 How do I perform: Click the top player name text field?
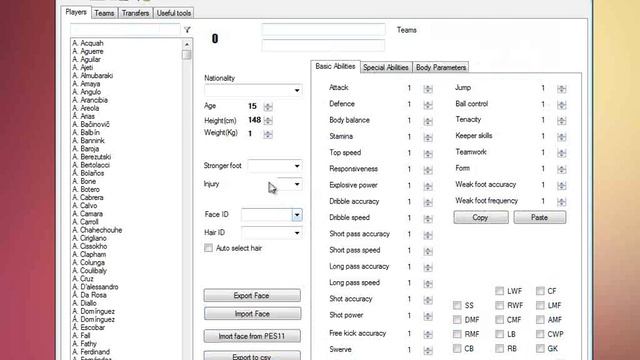click(323, 30)
